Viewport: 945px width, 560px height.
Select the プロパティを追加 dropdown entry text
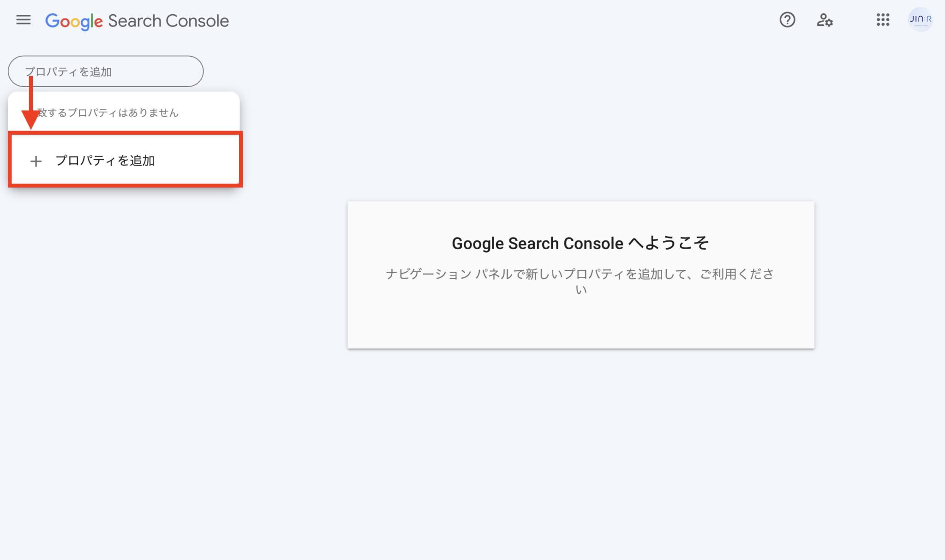[x=105, y=161]
